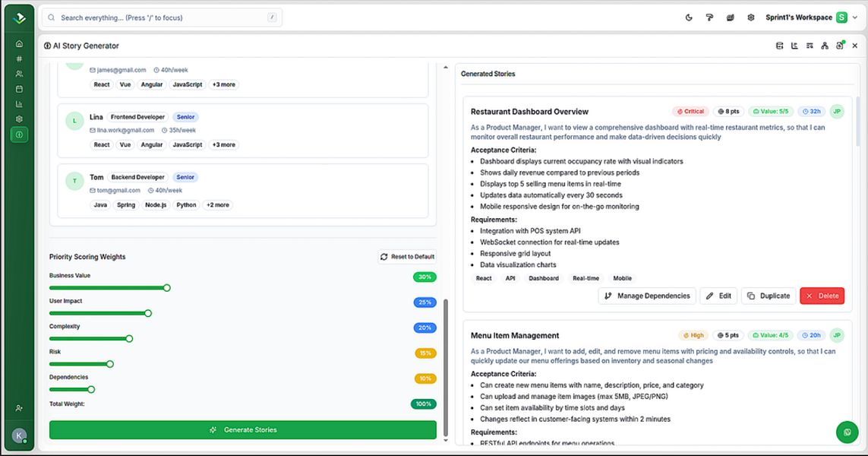
Task: Expand Tom's +2 more skills
Action: tap(217, 205)
